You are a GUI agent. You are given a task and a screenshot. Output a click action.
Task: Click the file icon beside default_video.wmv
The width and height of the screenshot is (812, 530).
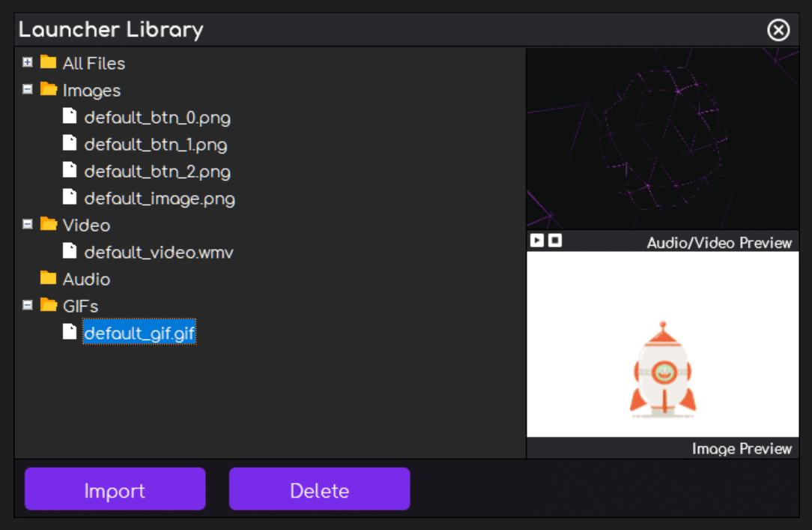tap(70, 252)
